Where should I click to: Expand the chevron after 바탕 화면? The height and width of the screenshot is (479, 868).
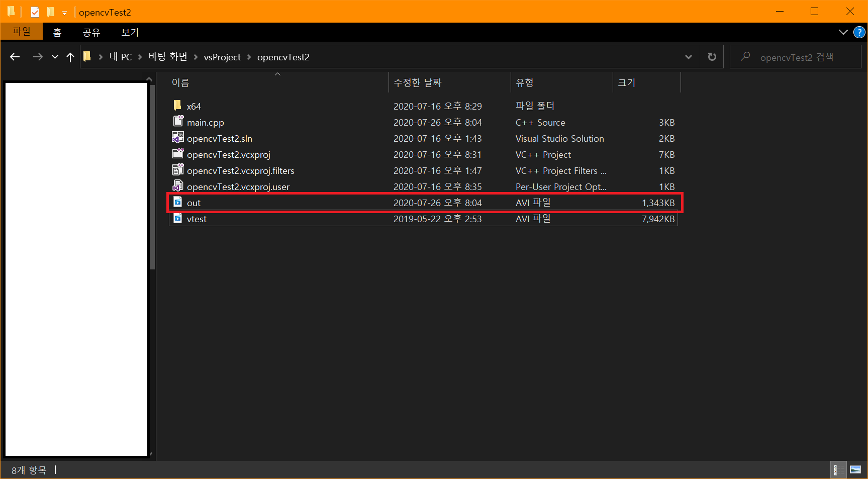click(196, 57)
